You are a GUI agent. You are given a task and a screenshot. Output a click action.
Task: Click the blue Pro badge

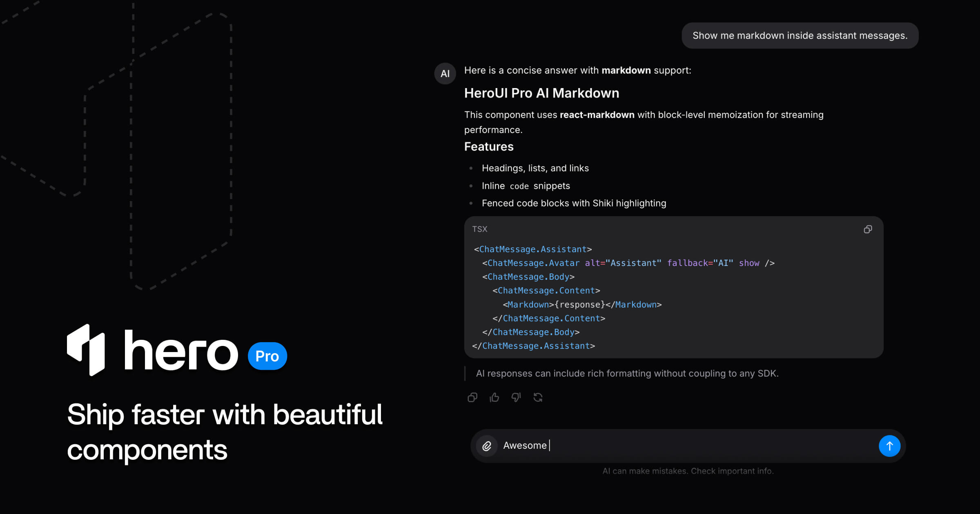267,356
